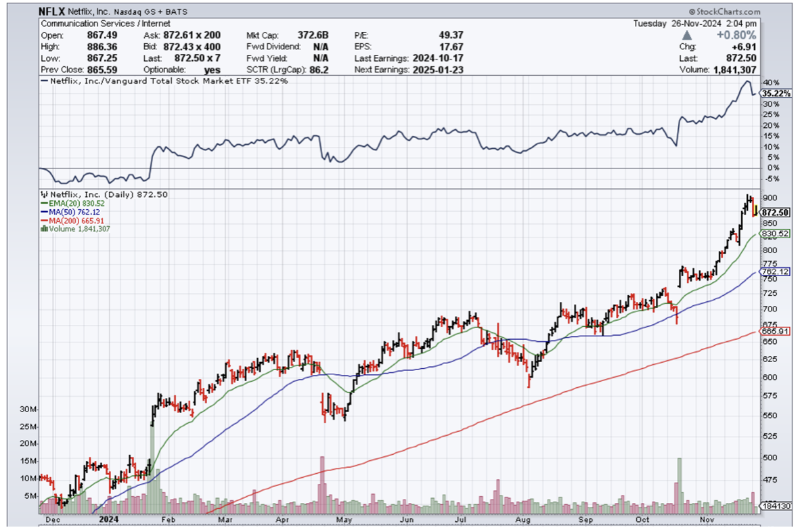Image resolution: width=800 pixels, height=532 pixels.
Task: Click the Dec label on the date axis
Action: point(53,520)
